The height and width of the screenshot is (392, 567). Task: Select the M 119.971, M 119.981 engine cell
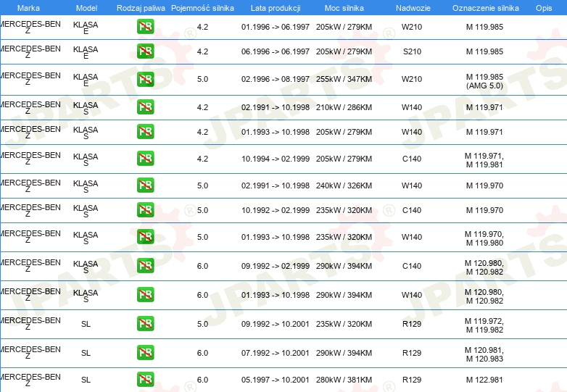484,160
